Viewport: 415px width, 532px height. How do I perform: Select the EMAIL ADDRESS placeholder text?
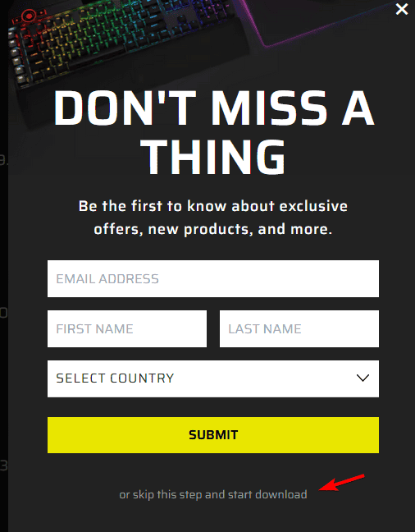[x=107, y=279]
